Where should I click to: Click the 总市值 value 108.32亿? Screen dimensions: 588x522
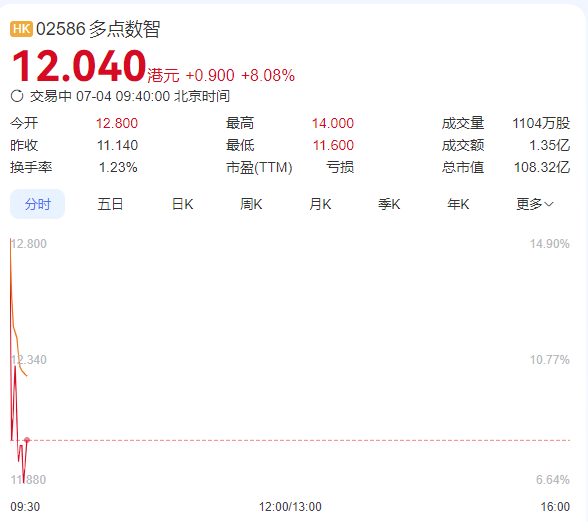pyautogui.click(x=542, y=167)
